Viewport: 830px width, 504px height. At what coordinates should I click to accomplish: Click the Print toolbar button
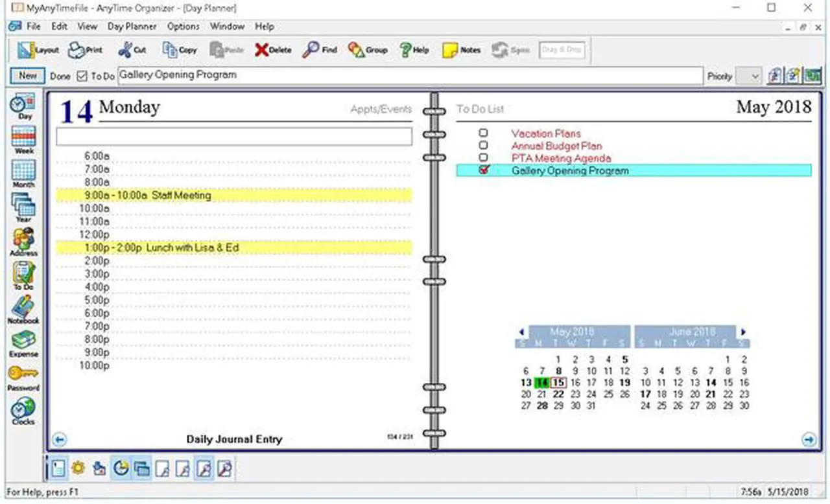click(86, 50)
